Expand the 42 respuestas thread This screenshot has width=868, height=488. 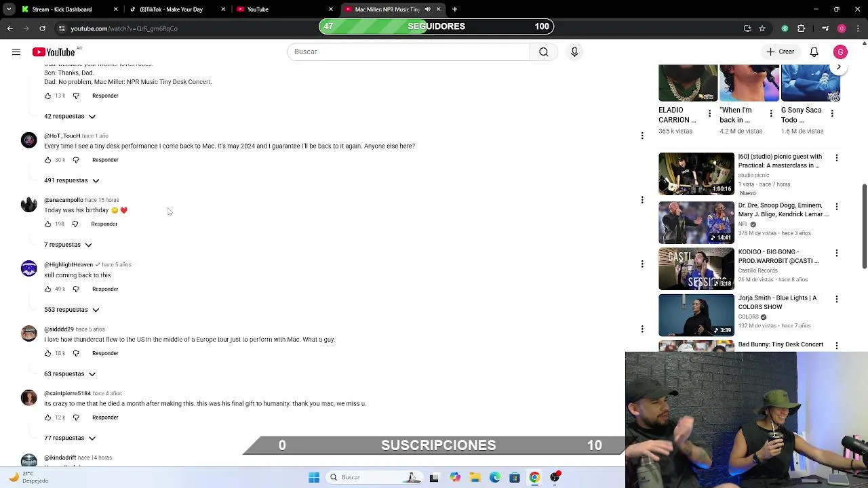click(x=70, y=116)
